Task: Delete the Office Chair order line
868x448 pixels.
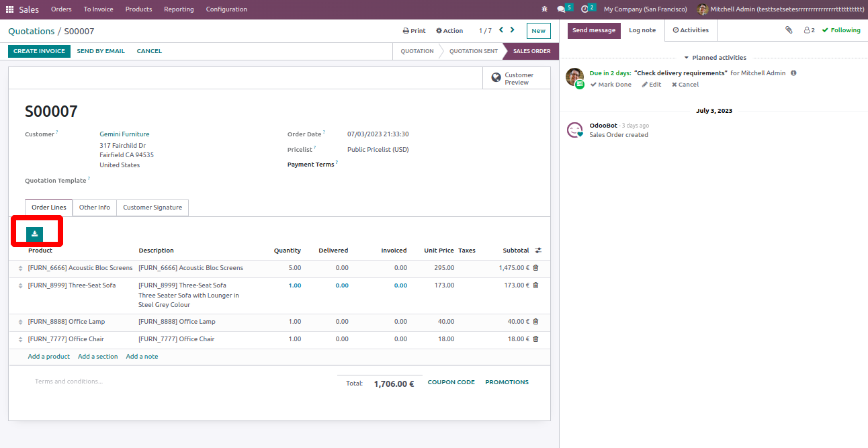Action: 535,339
